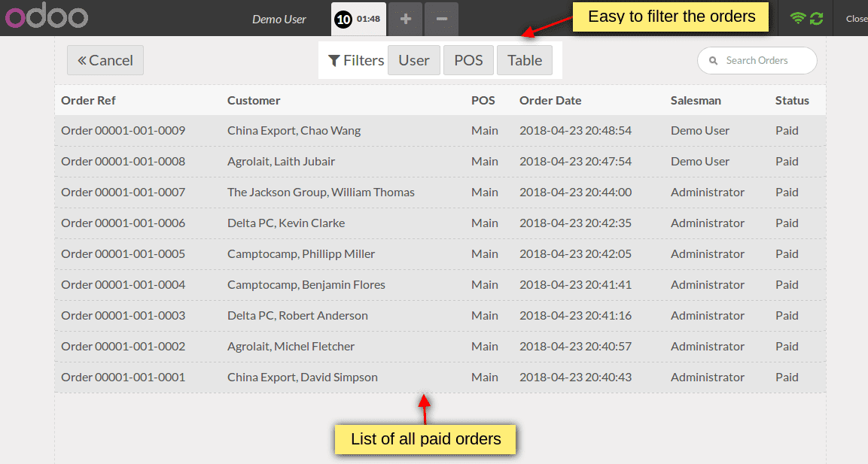Select customer Agrolait, Michel Fletcher

pos(291,346)
